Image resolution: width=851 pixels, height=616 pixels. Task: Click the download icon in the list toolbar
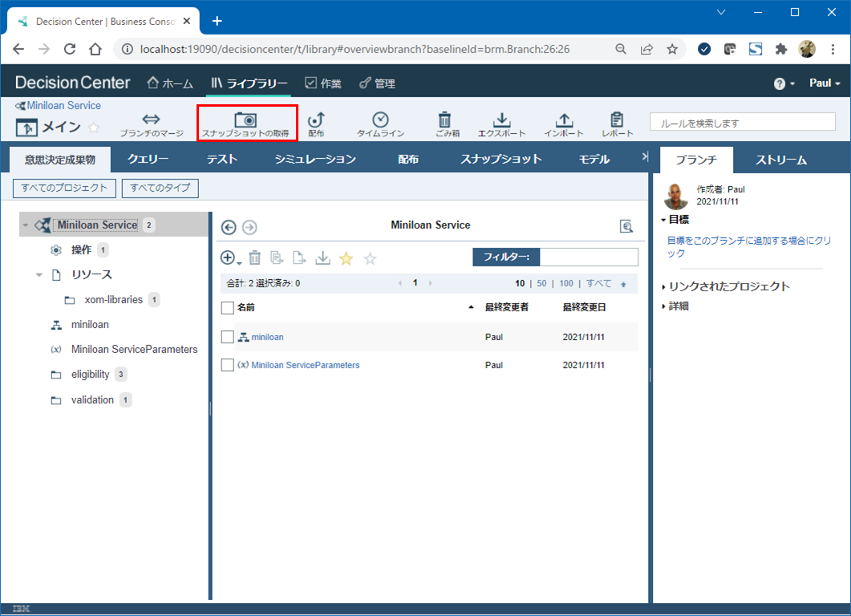322,257
